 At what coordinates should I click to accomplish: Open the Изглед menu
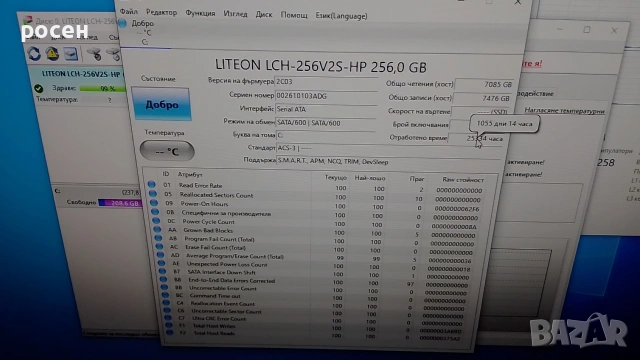236,14
